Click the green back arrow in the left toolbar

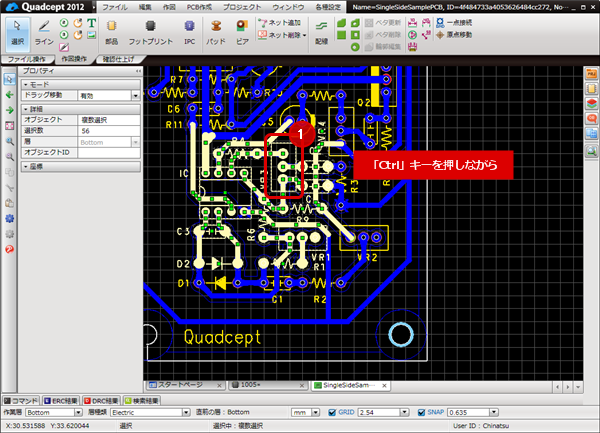tap(10, 95)
